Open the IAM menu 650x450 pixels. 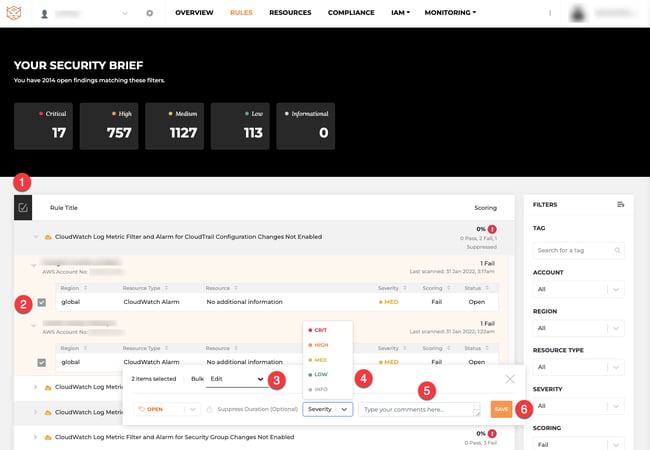pos(400,13)
